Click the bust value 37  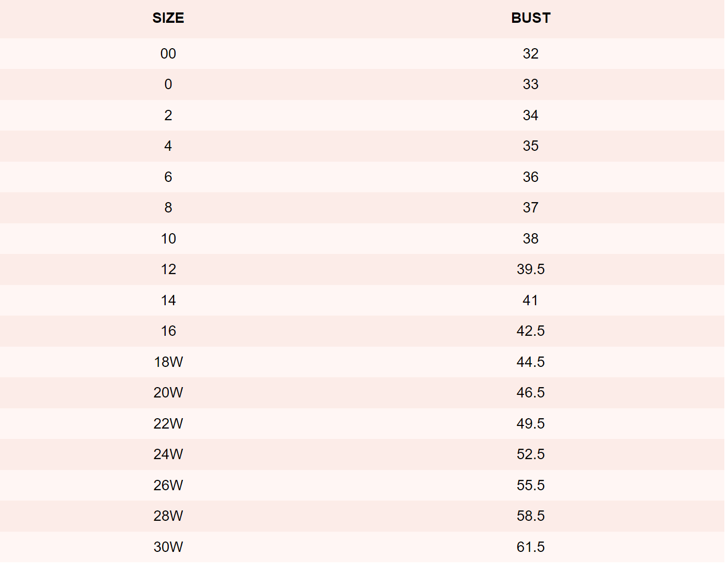531,208
